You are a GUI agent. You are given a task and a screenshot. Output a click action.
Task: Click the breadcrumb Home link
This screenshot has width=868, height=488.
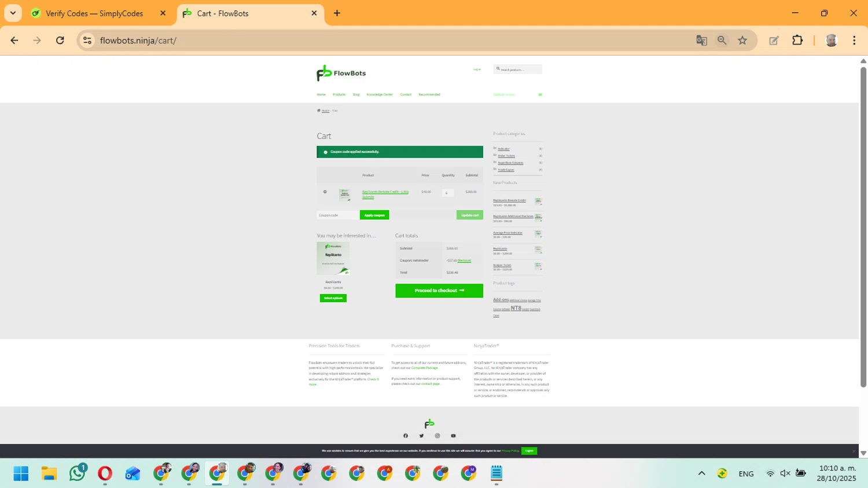[325, 111]
